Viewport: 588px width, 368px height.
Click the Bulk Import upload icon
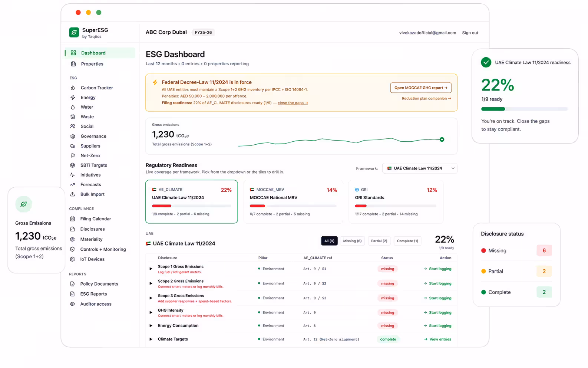[73, 194]
